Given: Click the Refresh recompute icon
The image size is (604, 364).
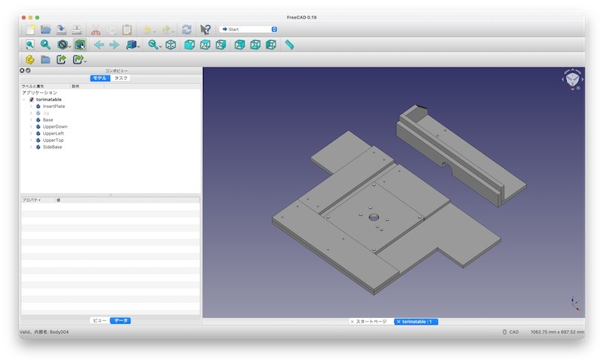Looking at the screenshot, I should click(x=186, y=29).
